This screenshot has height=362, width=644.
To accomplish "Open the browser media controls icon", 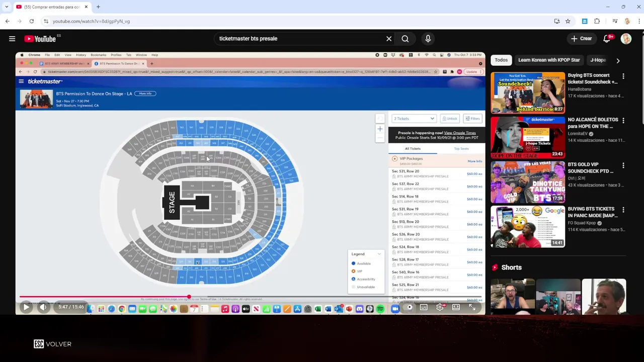I will 615,21.
